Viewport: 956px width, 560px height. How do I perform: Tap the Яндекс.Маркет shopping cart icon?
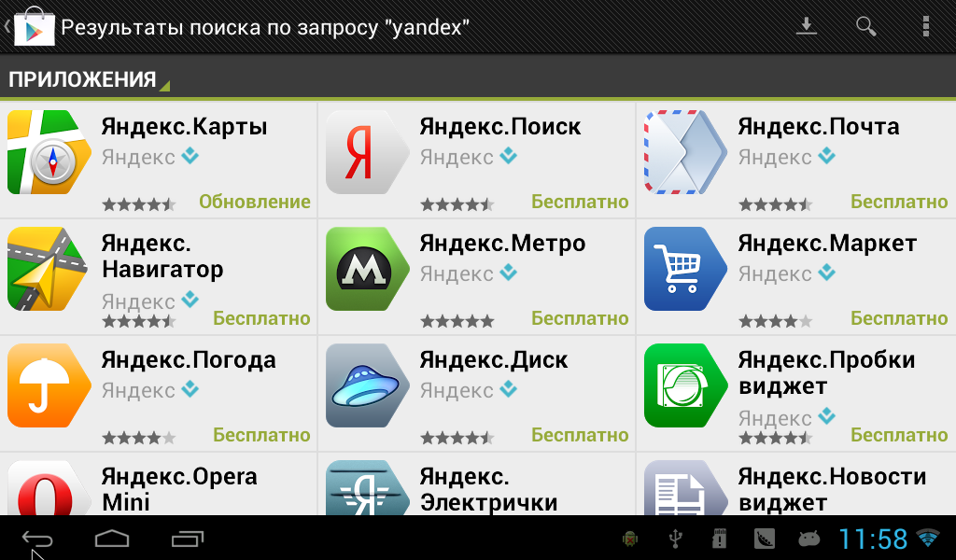[x=686, y=269]
